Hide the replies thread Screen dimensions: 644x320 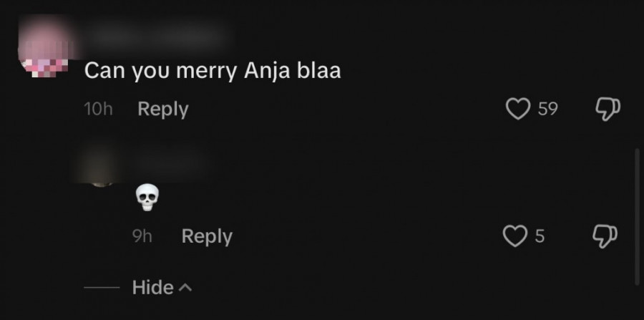(152, 287)
